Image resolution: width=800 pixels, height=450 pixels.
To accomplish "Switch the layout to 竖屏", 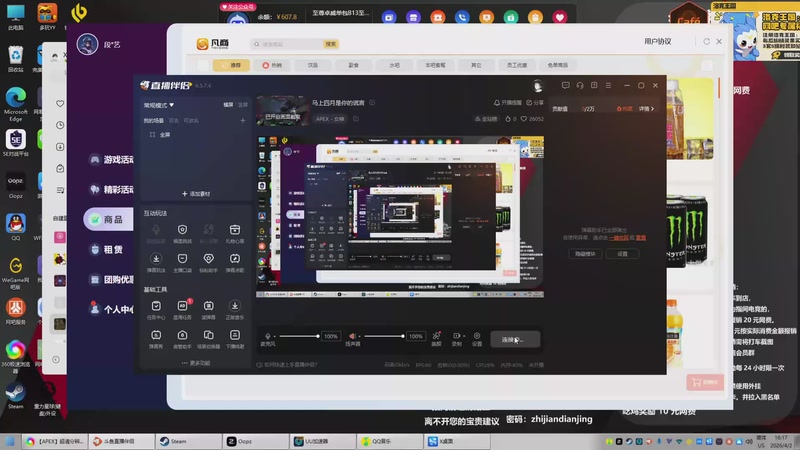I will click(x=242, y=105).
